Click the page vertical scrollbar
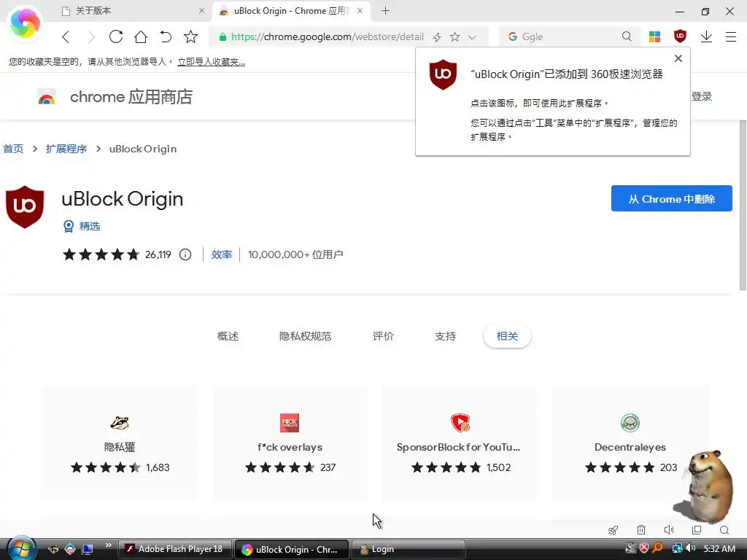The width and height of the screenshot is (747, 560). (x=743, y=205)
